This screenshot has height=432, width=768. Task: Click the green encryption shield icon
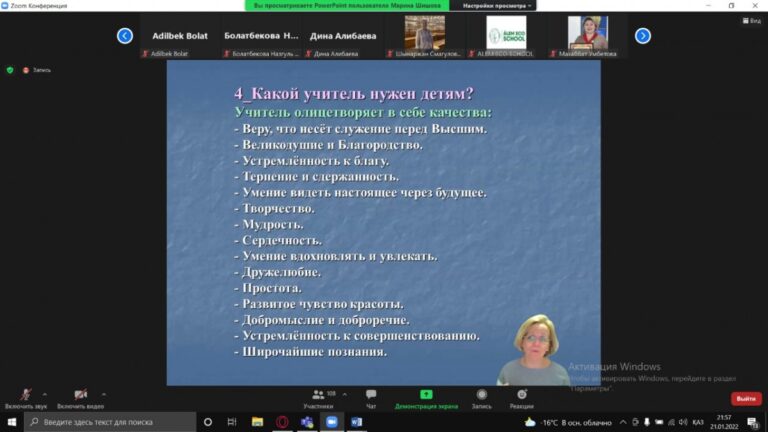(x=10, y=70)
